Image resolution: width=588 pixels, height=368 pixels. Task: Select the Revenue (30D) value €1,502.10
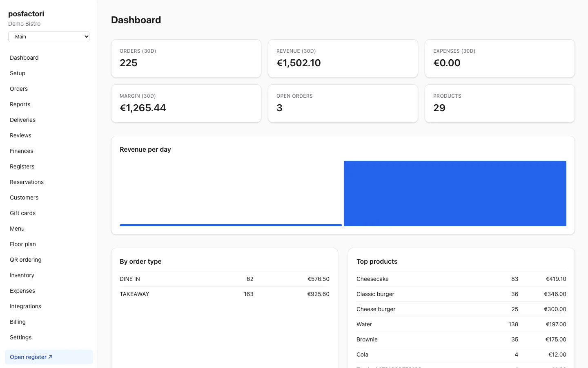pos(298,63)
